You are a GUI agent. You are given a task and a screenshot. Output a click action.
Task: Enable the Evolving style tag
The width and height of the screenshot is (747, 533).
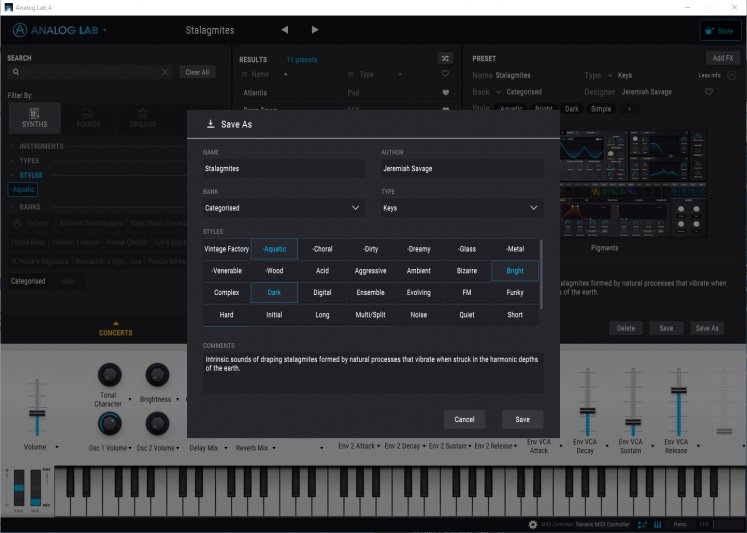pos(418,292)
